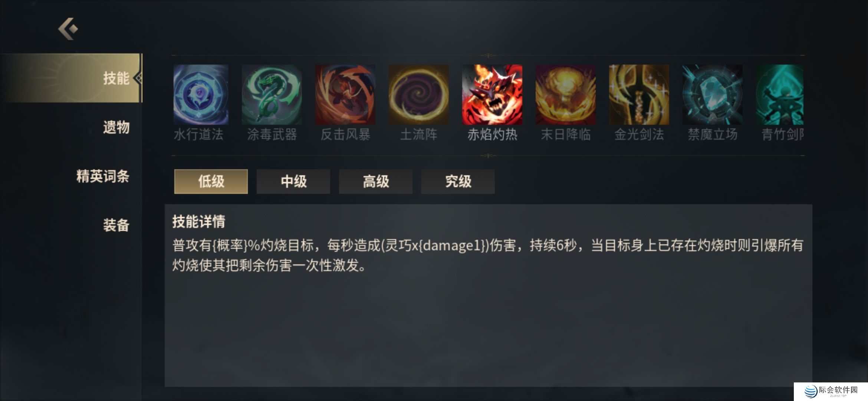Open the 技能 sidebar category
The height and width of the screenshot is (401, 868).
pyautogui.click(x=71, y=78)
